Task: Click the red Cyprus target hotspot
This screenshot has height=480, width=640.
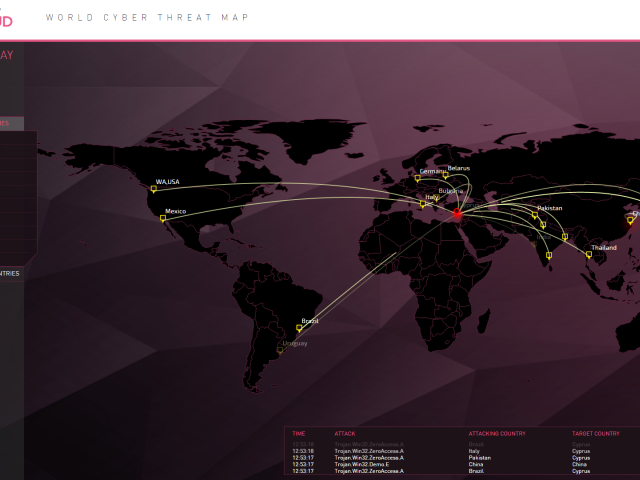Action: [458, 214]
